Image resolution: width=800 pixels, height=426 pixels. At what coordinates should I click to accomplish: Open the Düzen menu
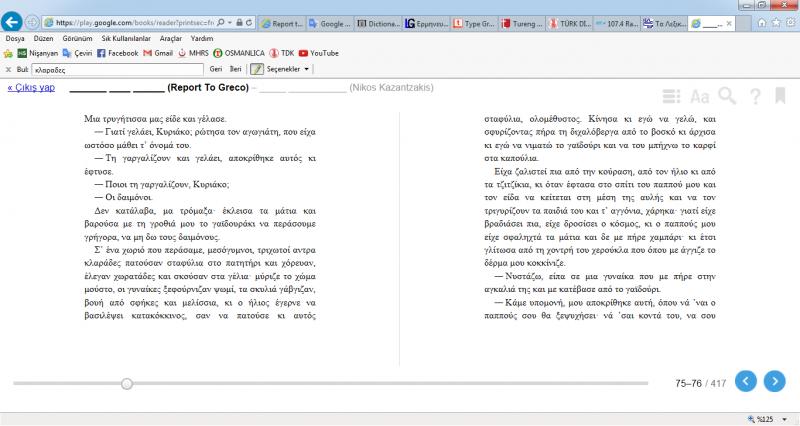pyautogui.click(x=44, y=38)
